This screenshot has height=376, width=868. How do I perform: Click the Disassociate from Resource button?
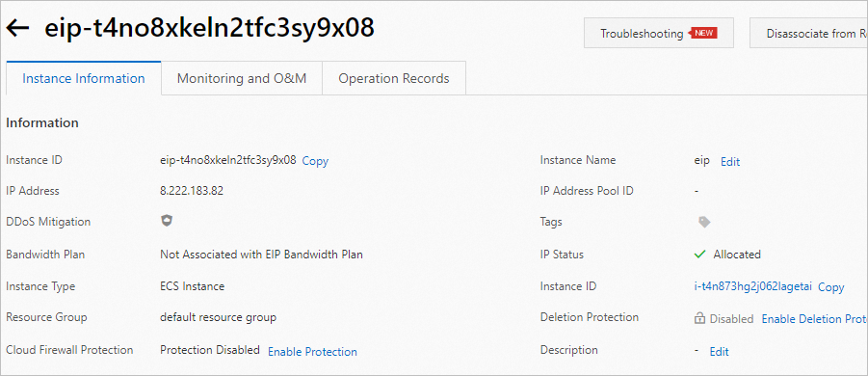pos(809,33)
